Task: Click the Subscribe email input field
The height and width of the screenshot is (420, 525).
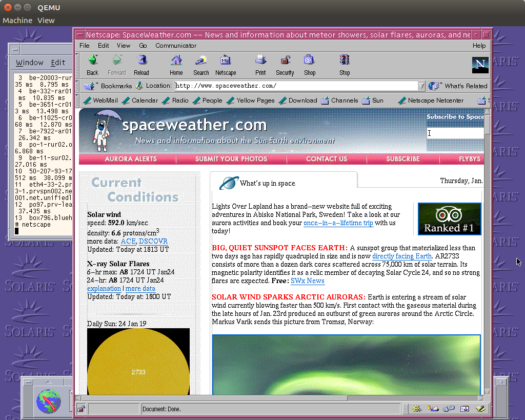Action: click(x=455, y=133)
